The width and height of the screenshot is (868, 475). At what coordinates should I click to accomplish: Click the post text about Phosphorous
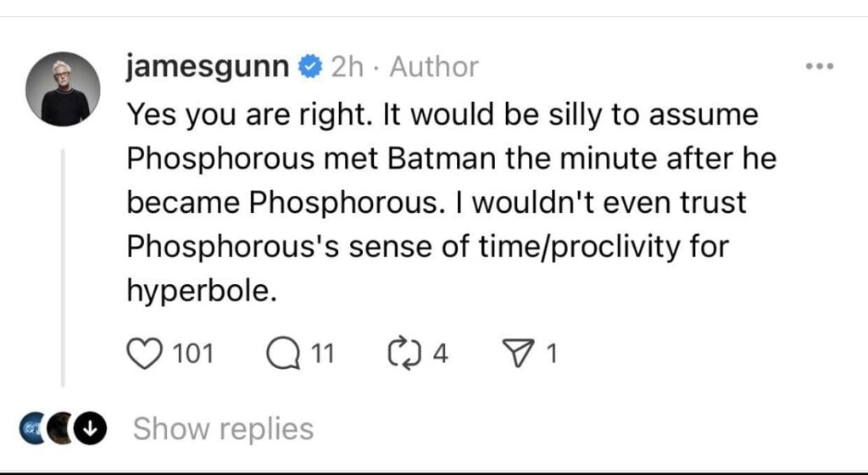click(451, 203)
